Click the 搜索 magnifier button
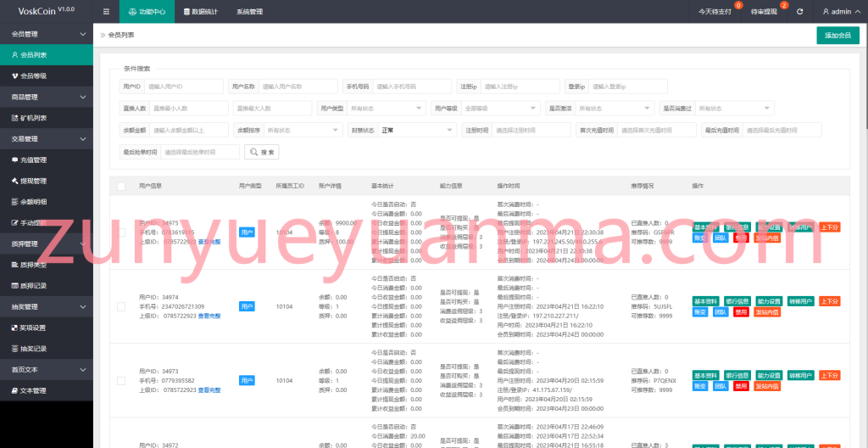 coord(262,152)
